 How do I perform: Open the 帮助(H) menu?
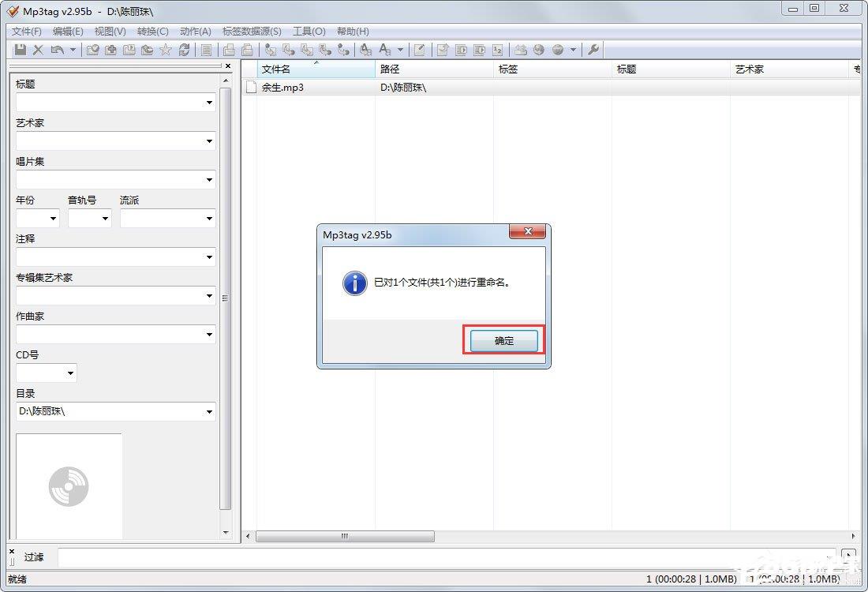point(353,32)
